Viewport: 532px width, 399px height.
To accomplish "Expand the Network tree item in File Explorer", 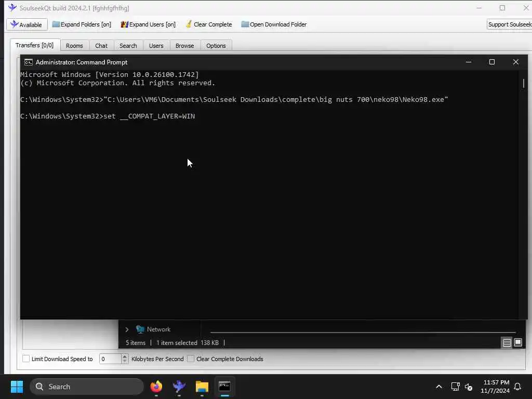I will click(127, 329).
